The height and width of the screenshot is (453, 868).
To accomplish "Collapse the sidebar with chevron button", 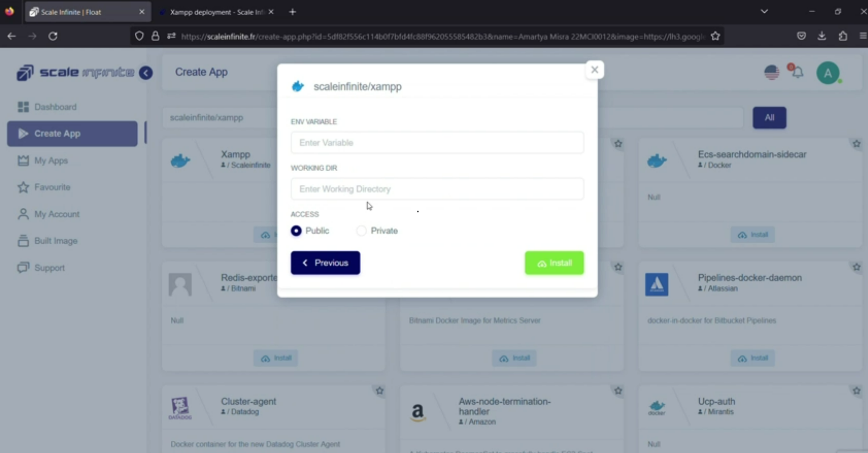I will point(146,73).
